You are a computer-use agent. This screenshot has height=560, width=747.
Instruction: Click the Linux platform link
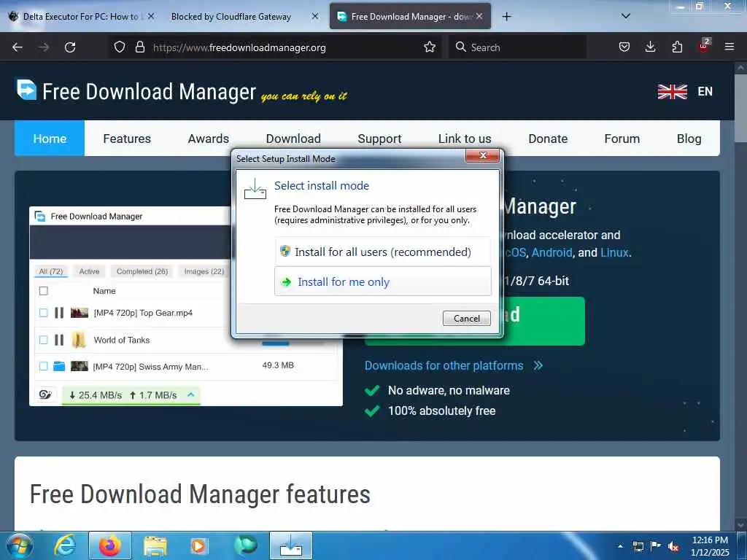click(614, 252)
